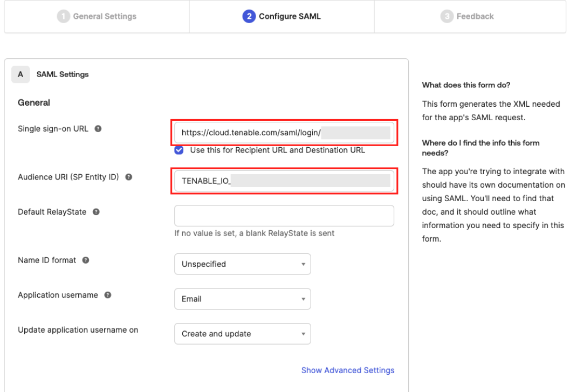Click help icon next to Name ID format
This screenshot has width=570, height=392.
86,260
